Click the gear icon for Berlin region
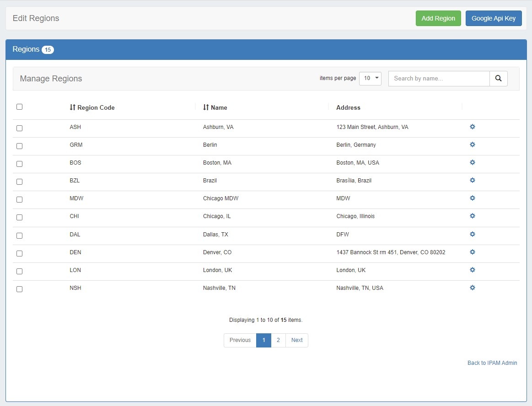Screen dimensions: 532x406 [473, 144]
